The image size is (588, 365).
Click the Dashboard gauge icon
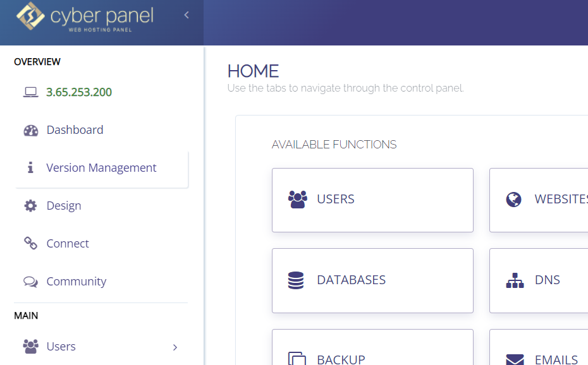tap(31, 130)
